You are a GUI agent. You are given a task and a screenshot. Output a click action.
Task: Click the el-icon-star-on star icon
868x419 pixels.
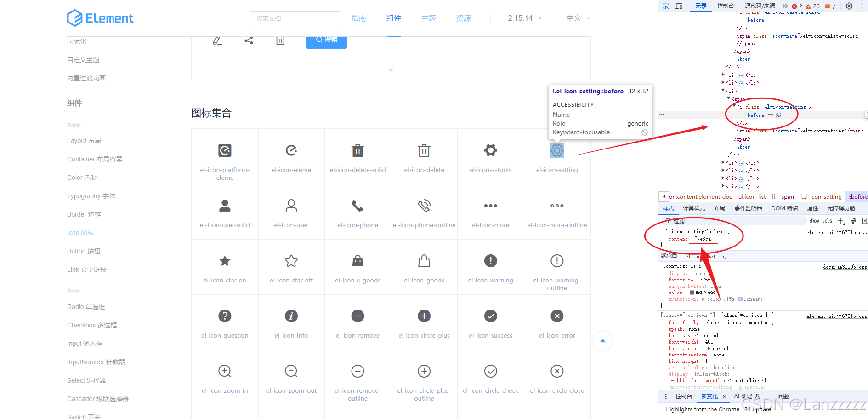(x=225, y=261)
